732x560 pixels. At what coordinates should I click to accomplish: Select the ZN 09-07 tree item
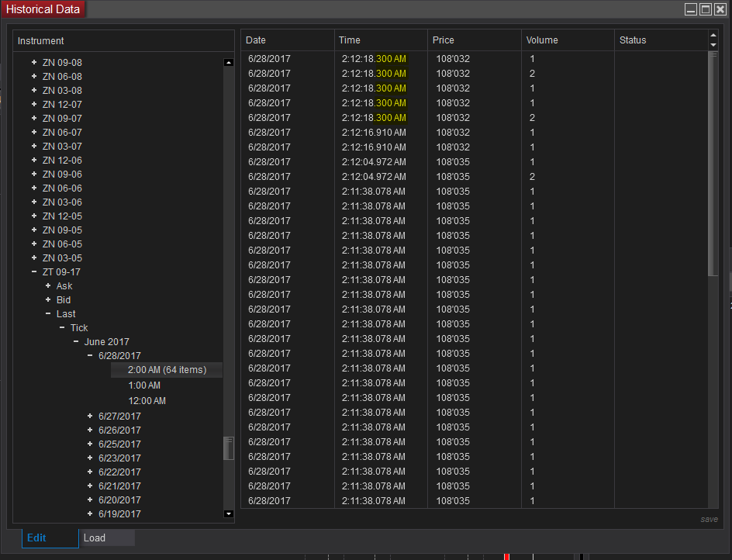click(x=62, y=118)
